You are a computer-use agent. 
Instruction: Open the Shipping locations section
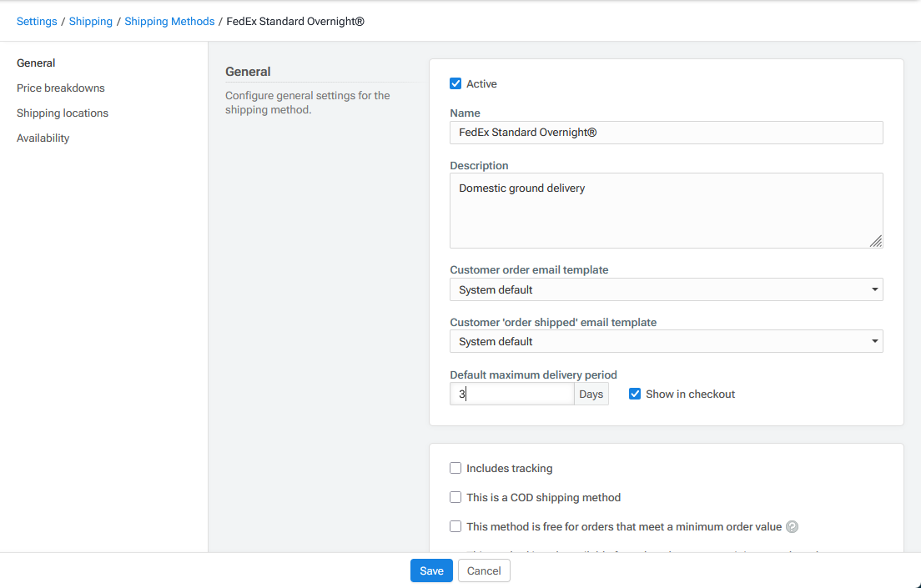pyautogui.click(x=62, y=113)
